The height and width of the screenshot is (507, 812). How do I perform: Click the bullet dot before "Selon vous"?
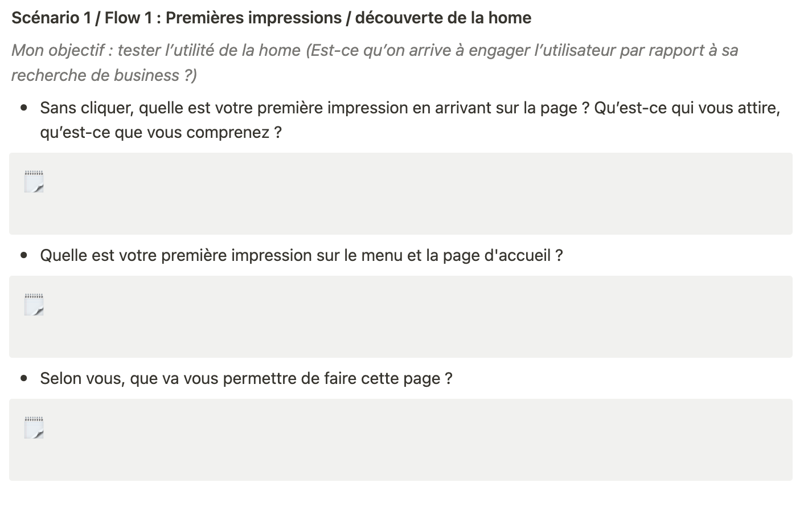(x=24, y=378)
